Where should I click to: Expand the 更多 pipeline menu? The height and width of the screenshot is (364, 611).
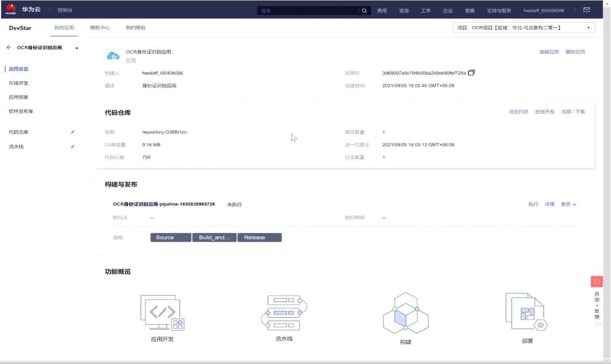coord(569,204)
